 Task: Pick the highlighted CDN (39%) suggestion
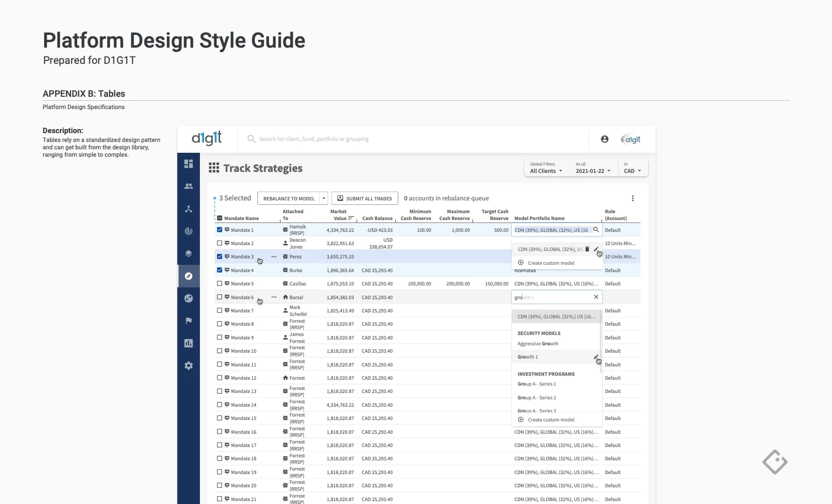(555, 317)
